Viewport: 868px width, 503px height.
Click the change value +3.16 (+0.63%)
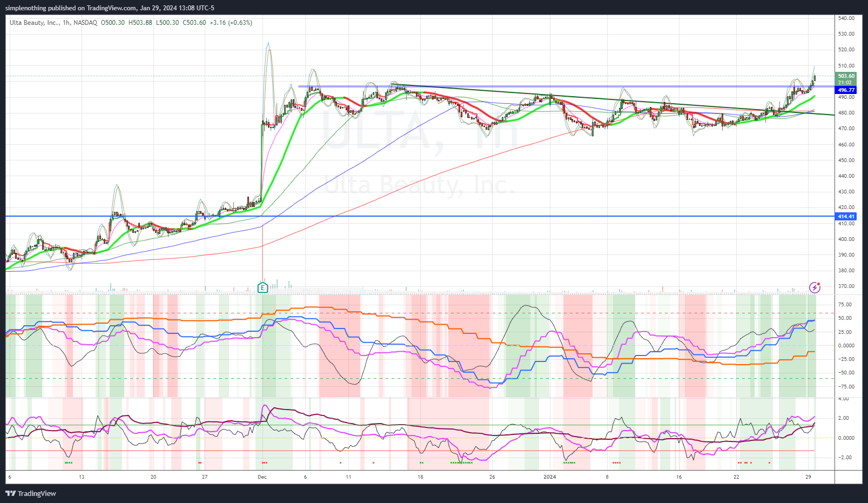pyautogui.click(x=231, y=23)
